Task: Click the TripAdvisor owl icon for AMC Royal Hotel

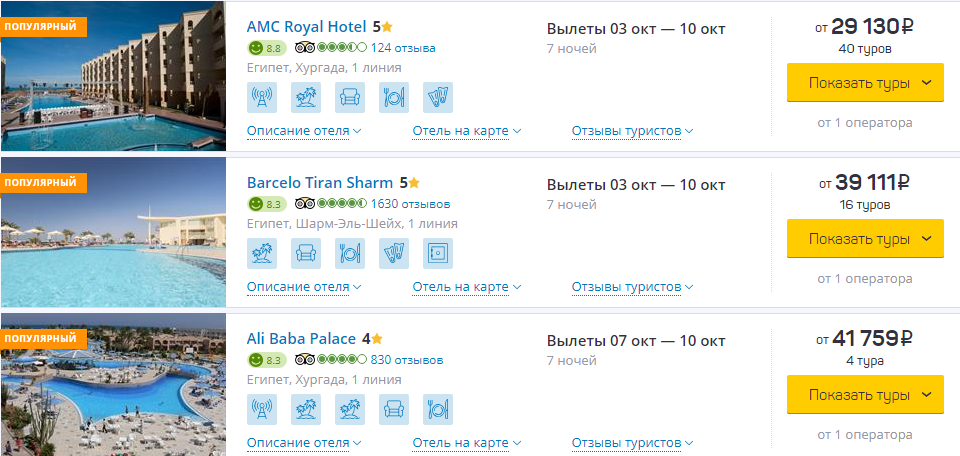Action: (x=304, y=48)
